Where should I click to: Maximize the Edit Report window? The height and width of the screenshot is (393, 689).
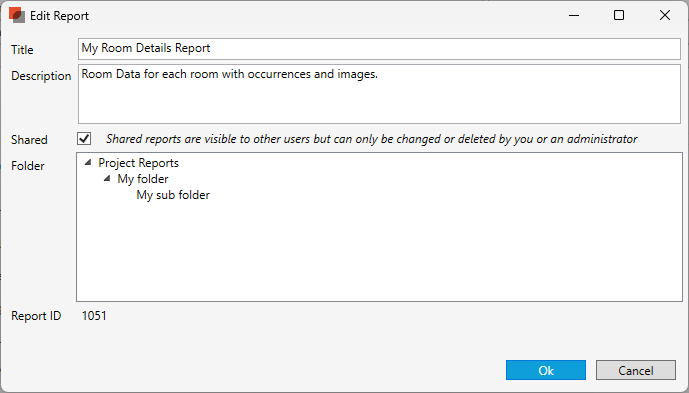[619, 15]
